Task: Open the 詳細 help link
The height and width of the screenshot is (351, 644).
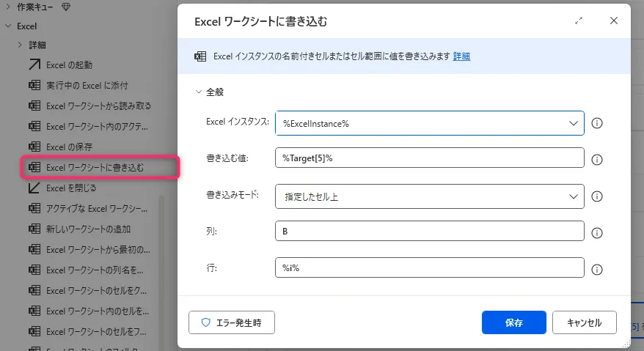Action: (x=461, y=56)
